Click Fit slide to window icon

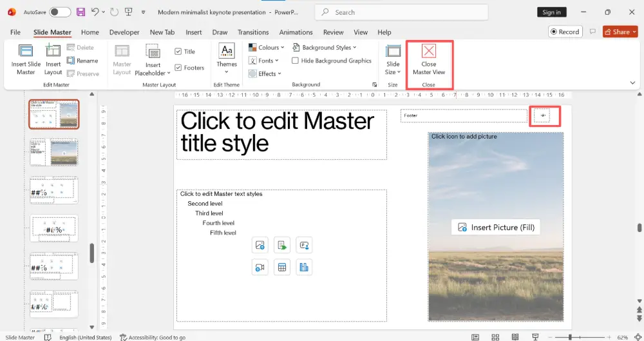[637, 337]
